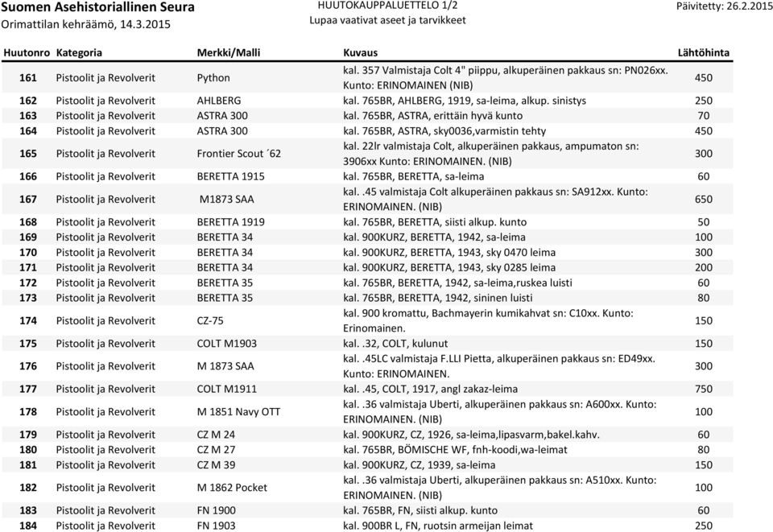Click description 'kal. 765BR, BERETTA, 1942, sininen luisti'
Viewport: 773px width, 532px height.
click(x=438, y=298)
